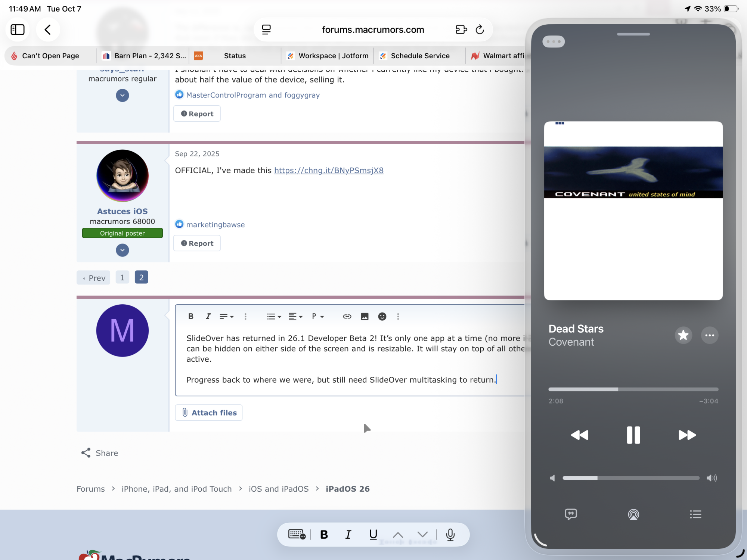
Task: Open the paragraph format dropdown
Action: [x=318, y=317]
